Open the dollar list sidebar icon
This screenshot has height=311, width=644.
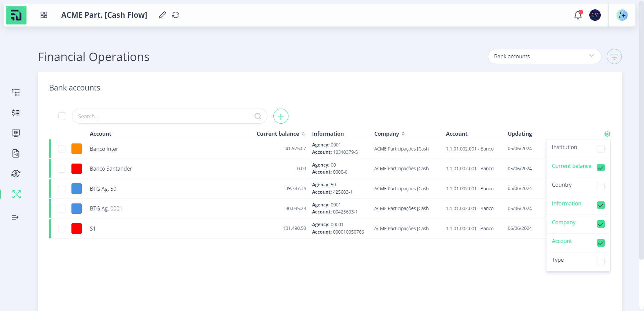[16, 113]
